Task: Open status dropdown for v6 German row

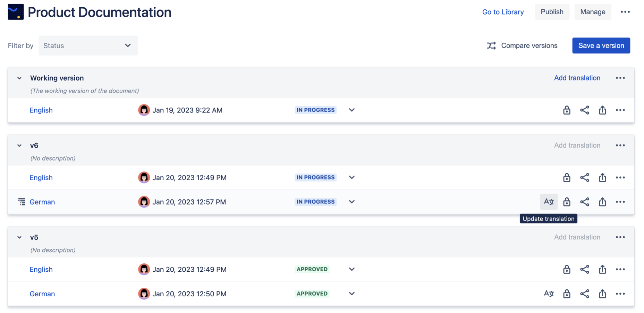Action: (x=351, y=202)
